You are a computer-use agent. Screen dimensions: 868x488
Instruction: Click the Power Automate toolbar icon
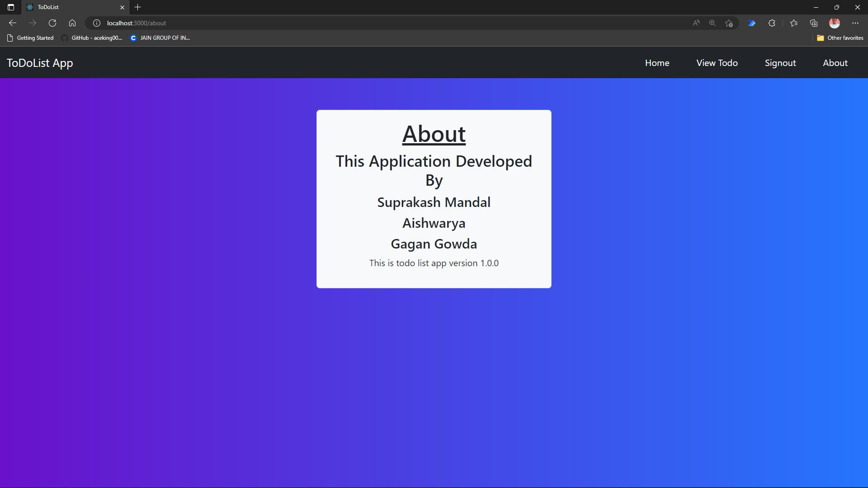752,23
